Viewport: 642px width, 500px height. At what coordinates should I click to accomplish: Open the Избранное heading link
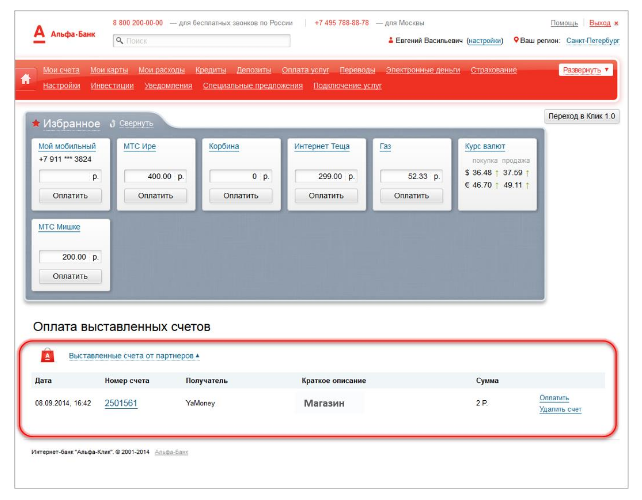pyautogui.click(x=71, y=123)
